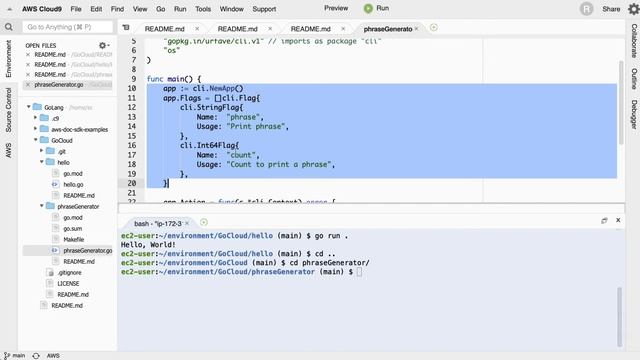Screen dimensions: 640x360
Task: Open the Edit menu
Action: tap(96, 9)
